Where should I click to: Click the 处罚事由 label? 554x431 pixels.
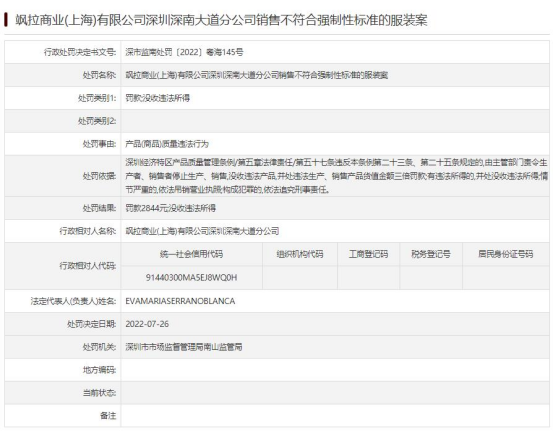[99, 144]
